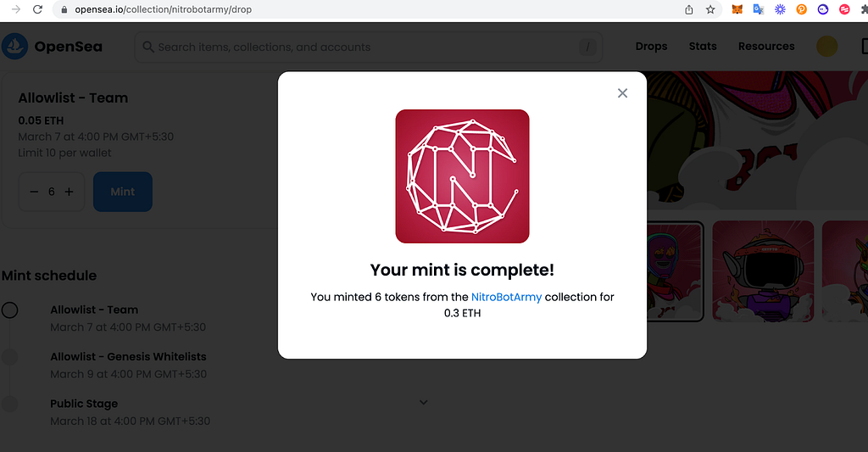Image resolution: width=868 pixels, height=452 pixels.
Task: Increase mint quantity with plus
Action: pos(69,192)
